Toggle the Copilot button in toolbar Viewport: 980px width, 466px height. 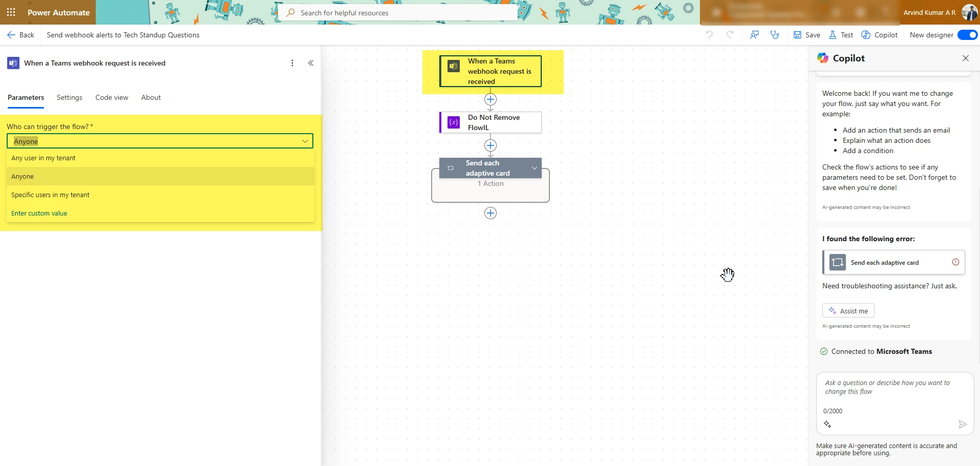880,35
